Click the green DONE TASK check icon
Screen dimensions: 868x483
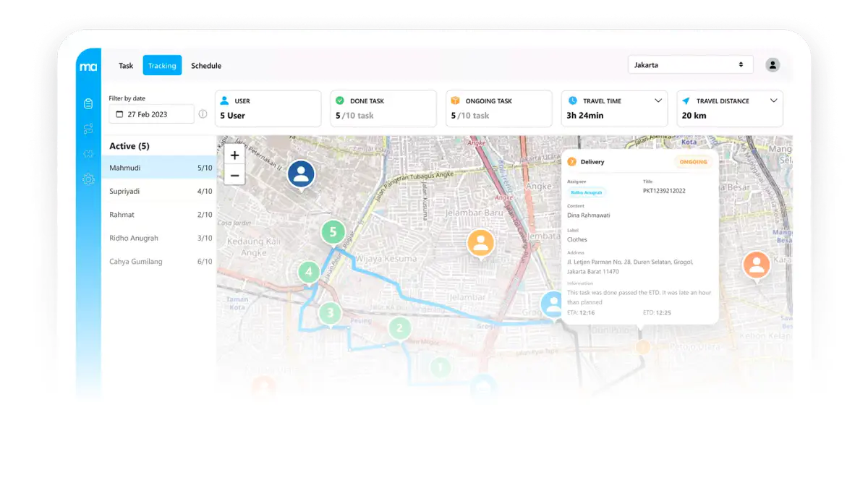click(339, 101)
